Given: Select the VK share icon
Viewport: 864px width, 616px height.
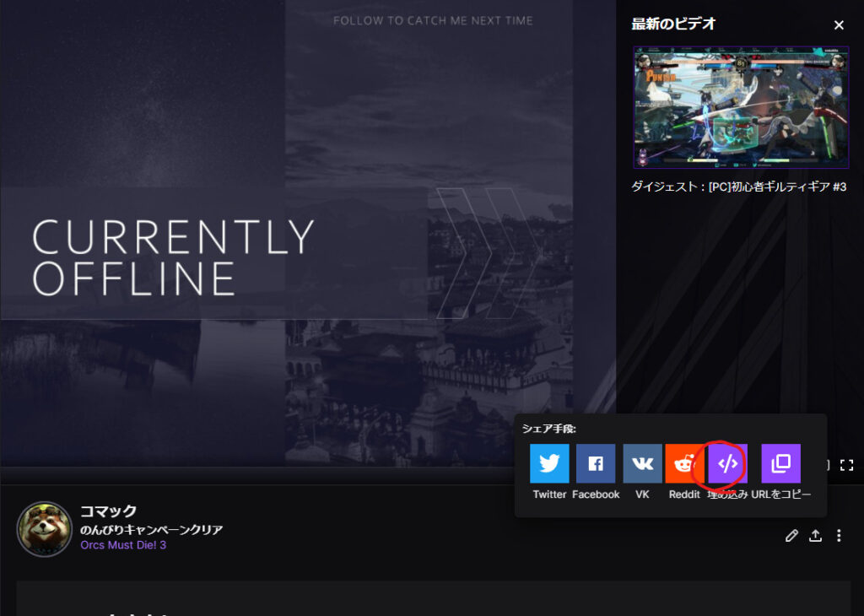Looking at the screenshot, I should tap(642, 463).
